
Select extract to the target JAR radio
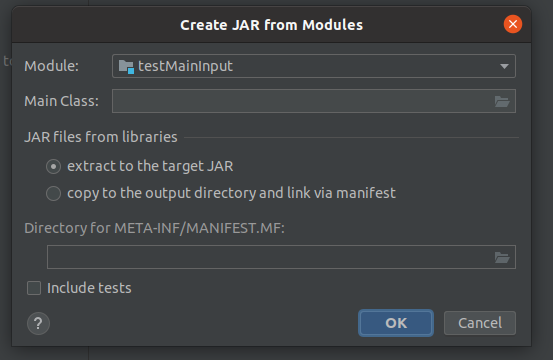53,166
